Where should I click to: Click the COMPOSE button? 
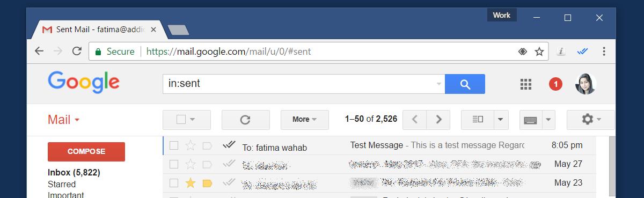click(86, 152)
